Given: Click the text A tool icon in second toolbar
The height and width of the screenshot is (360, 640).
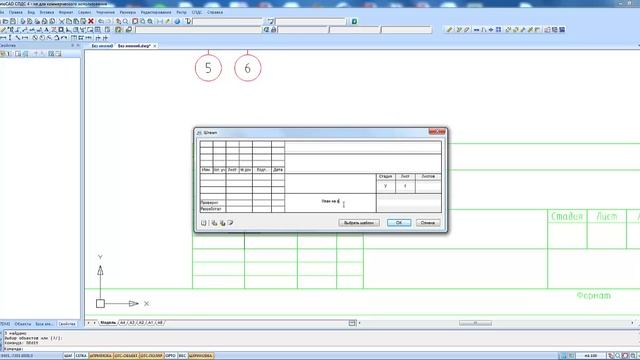Looking at the screenshot, I should (x=46, y=29).
